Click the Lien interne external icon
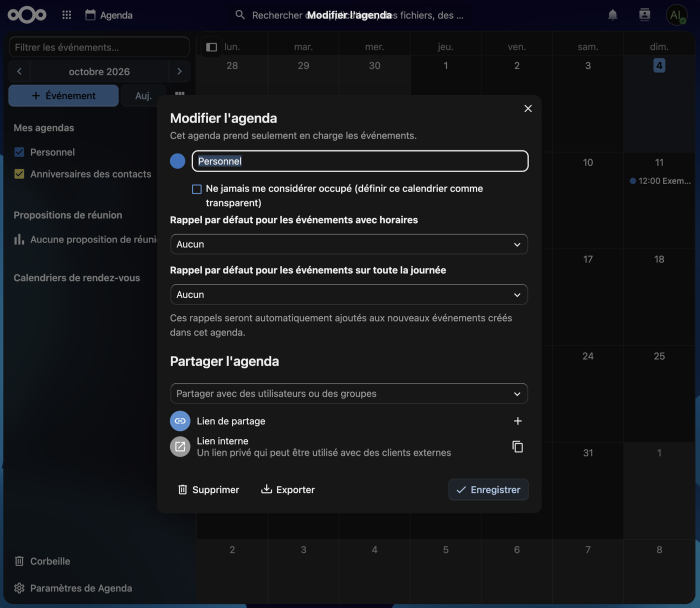 pos(180,446)
